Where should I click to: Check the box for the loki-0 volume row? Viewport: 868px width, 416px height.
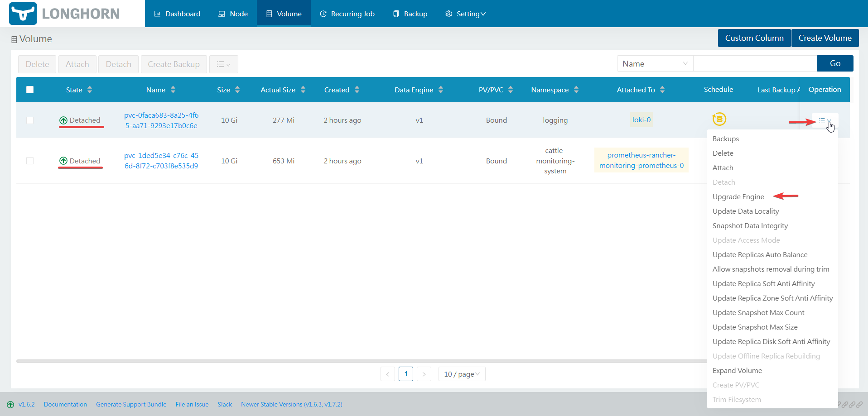click(x=30, y=120)
